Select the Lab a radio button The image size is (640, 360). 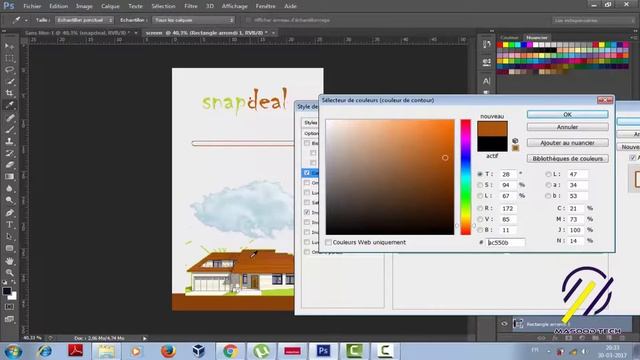[548, 185]
